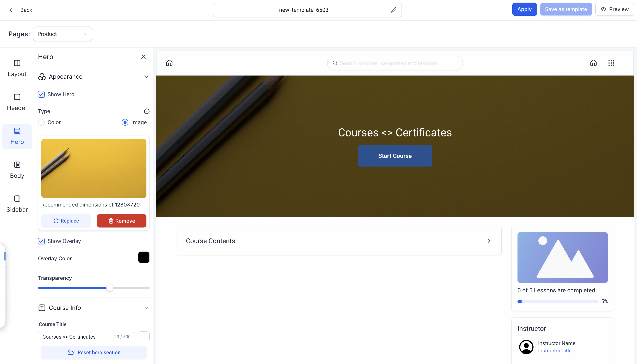Click the home icon next to apps grid

[593, 63]
